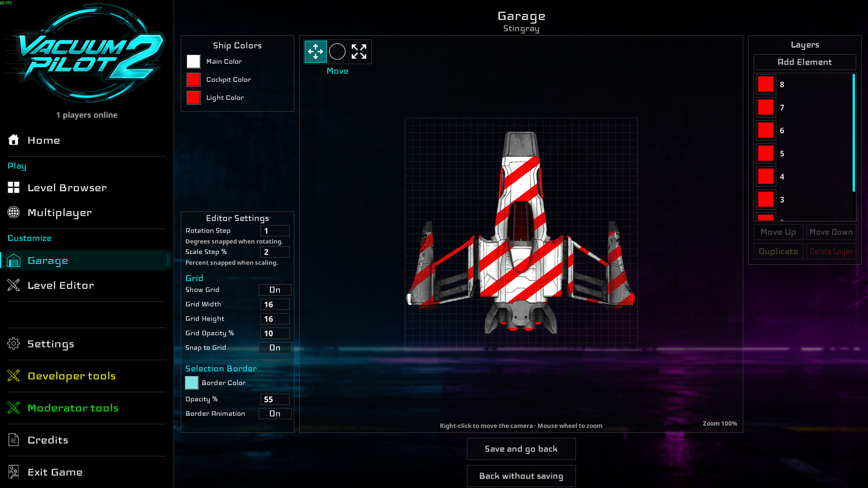The height and width of the screenshot is (488, 868).
Task: Toggle Border Animation setting
Action: click(275, 413)
